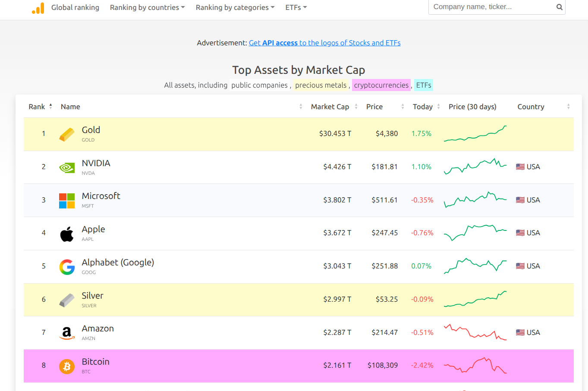Open the Microsoft company page
The height and width of the screenshot is (391, 588).
[101, 196]
